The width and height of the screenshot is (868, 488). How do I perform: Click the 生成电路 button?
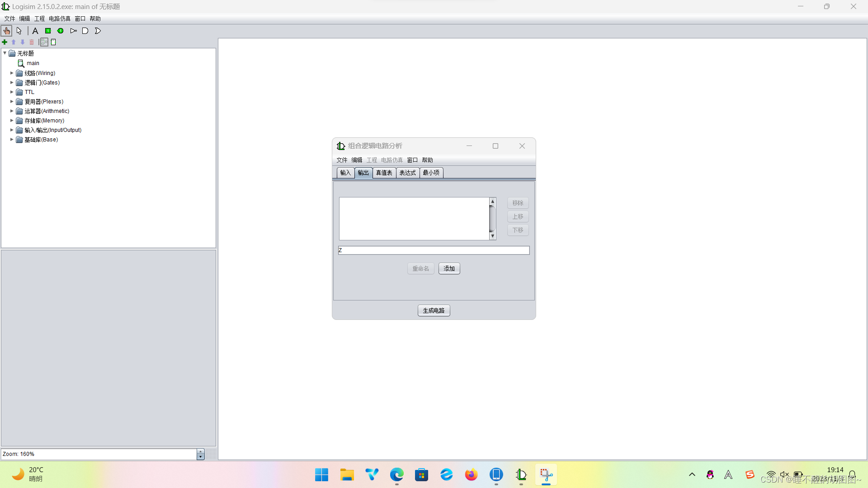tap(434, 310)
